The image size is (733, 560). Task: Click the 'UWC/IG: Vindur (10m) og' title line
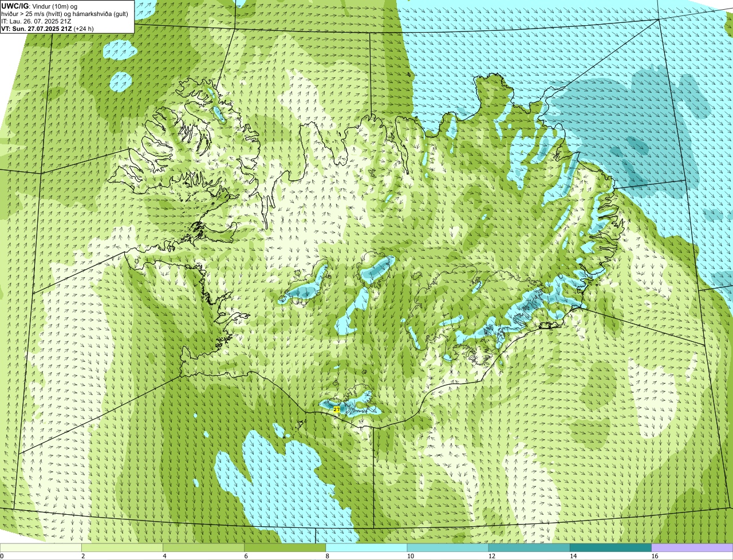point(39,6)
